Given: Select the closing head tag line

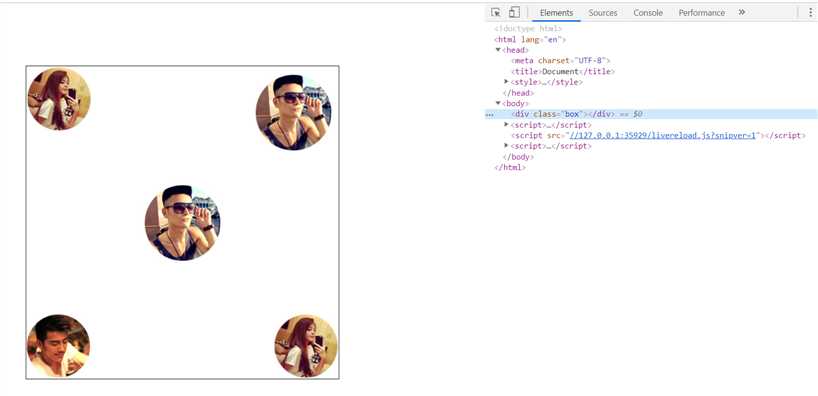Looking at the screenshot, I should point(518,93).
